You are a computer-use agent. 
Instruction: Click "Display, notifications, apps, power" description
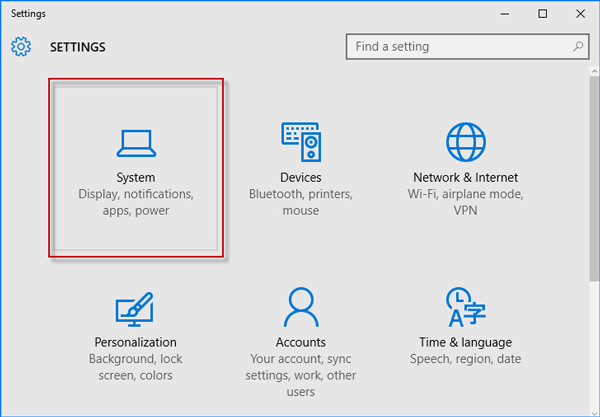[136, 202]
